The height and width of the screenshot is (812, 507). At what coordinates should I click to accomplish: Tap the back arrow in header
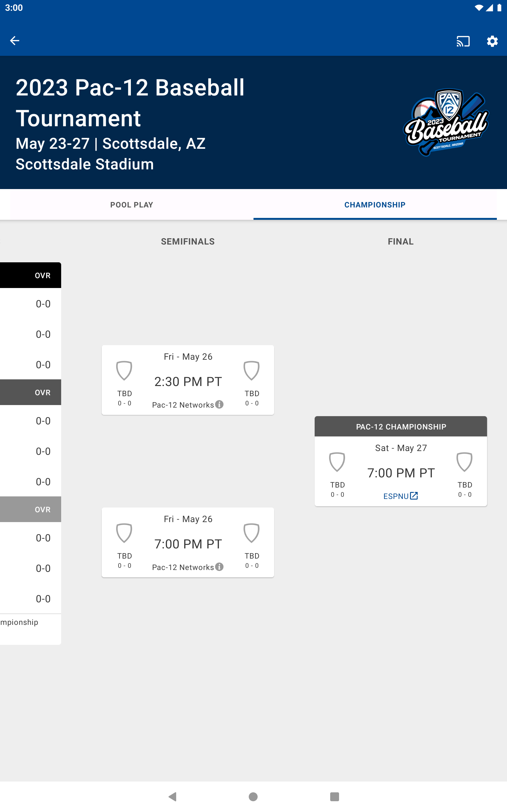(x=15, y=41)
